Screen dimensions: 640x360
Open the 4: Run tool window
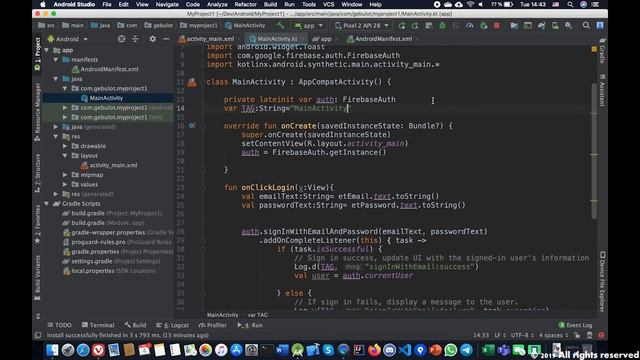point(250,325)
